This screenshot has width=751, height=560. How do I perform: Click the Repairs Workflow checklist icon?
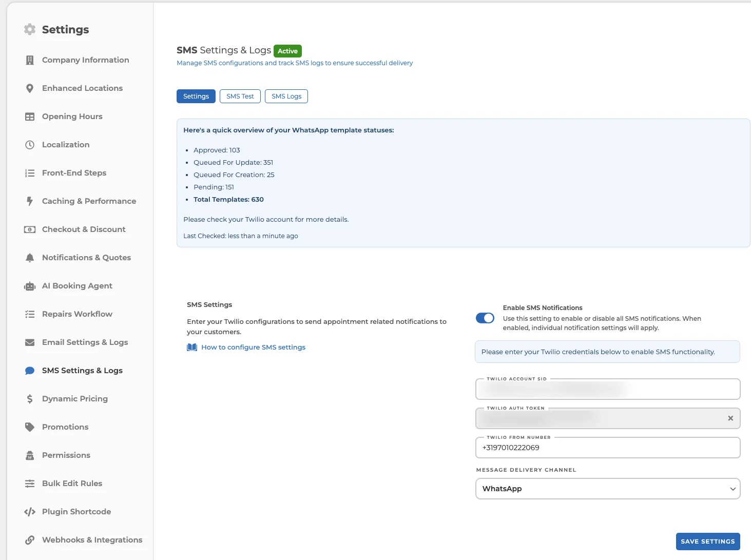(30, 314)
